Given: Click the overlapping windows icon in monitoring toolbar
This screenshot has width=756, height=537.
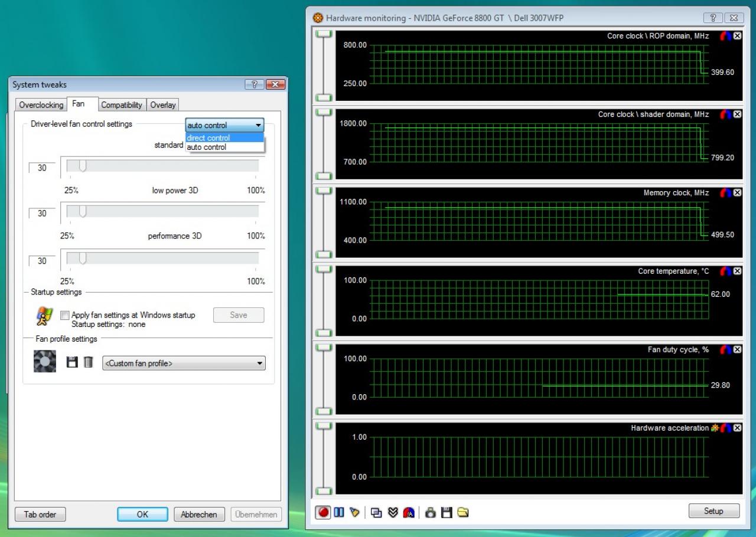Looking at the screenshot, I should (x=376, y=512).
